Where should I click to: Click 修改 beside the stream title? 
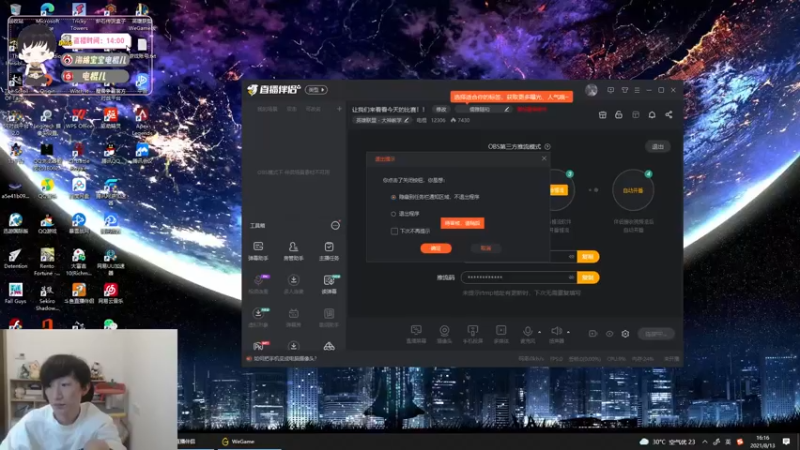(441, 109)
